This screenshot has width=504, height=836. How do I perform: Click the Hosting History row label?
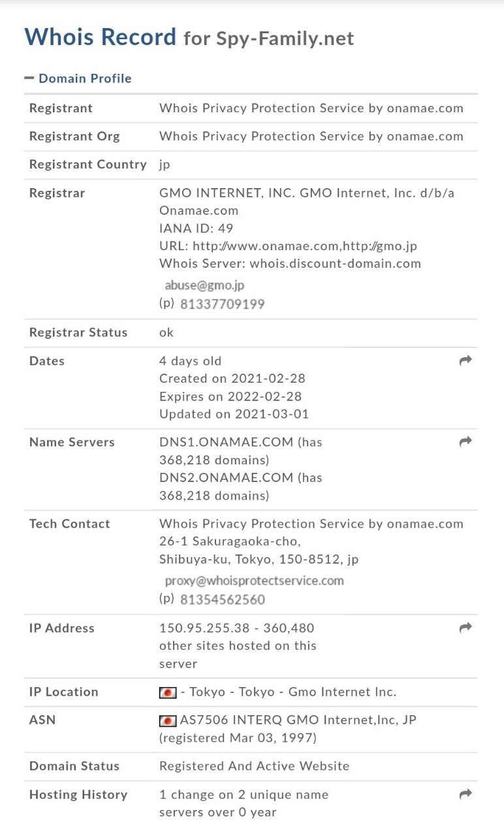tap(78, 795)
